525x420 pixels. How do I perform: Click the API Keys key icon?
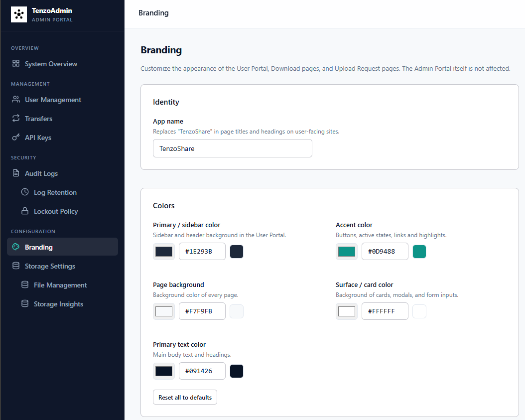tap(16, 137)
